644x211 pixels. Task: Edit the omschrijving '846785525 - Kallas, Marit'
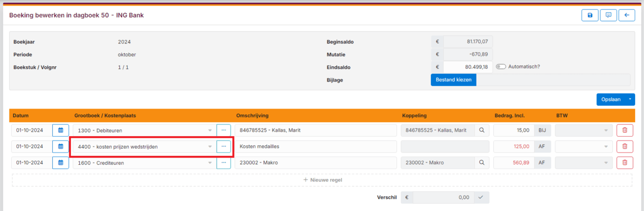[x=315, y=130]
